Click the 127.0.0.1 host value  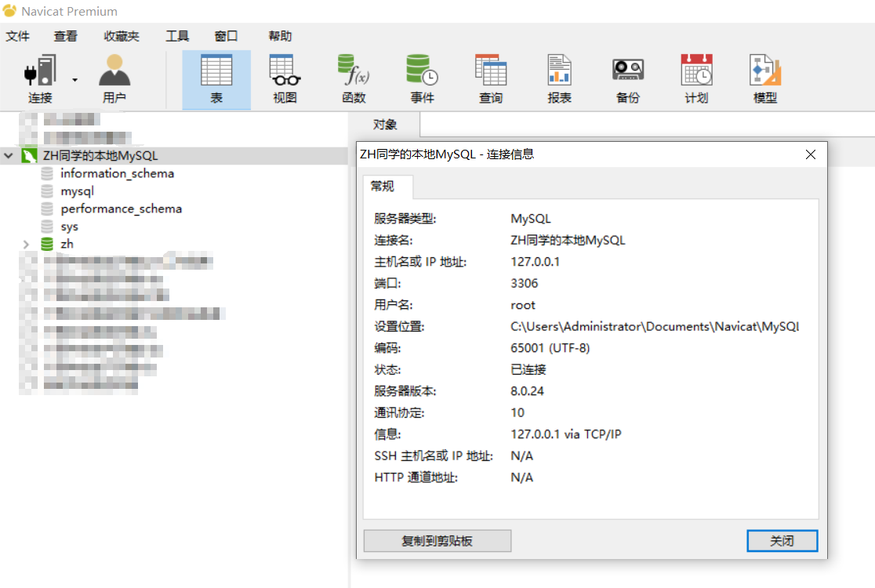click(536, 262)
